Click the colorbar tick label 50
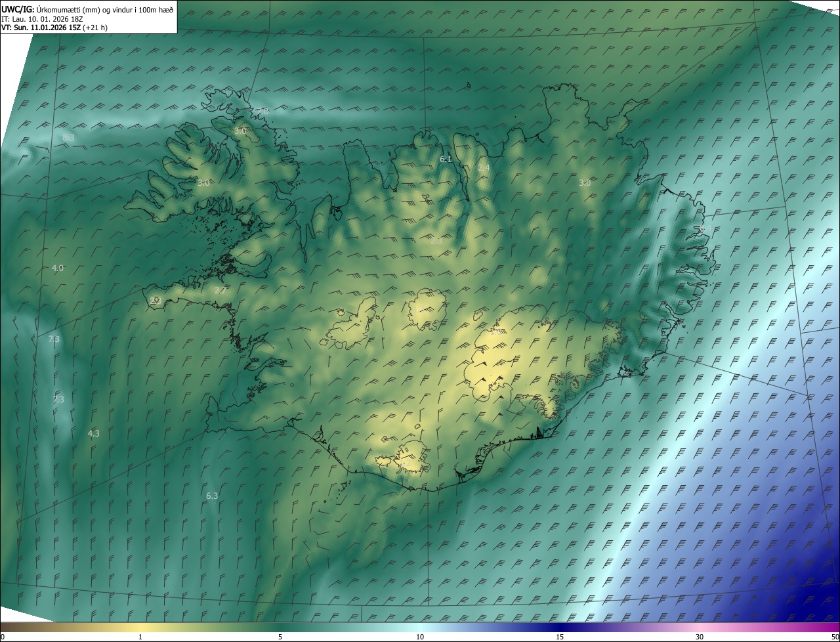Image resolution: width=840 pixels, height=642 pixels. (835, 637)
